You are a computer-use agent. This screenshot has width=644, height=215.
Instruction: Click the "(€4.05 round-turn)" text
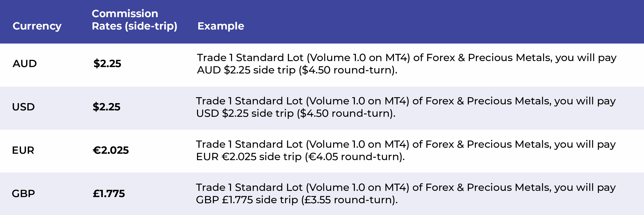click(354, 157)
